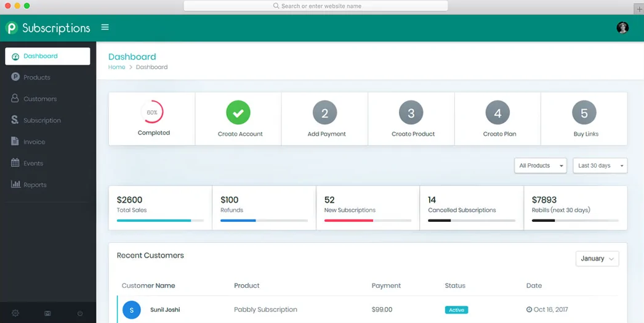
Task: Click the $7893 Rebills value
Action: [x=544, y=200]
